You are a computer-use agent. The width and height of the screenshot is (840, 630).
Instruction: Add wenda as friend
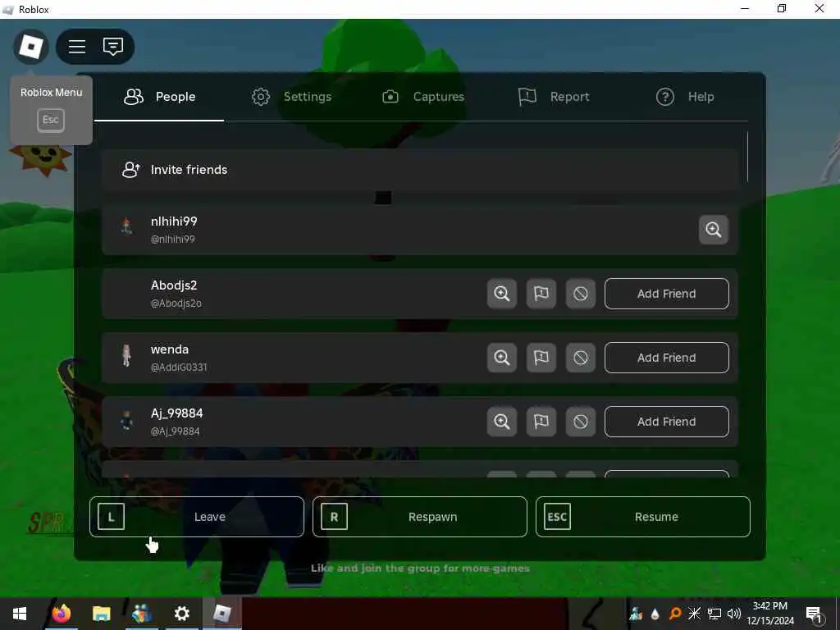666,358
